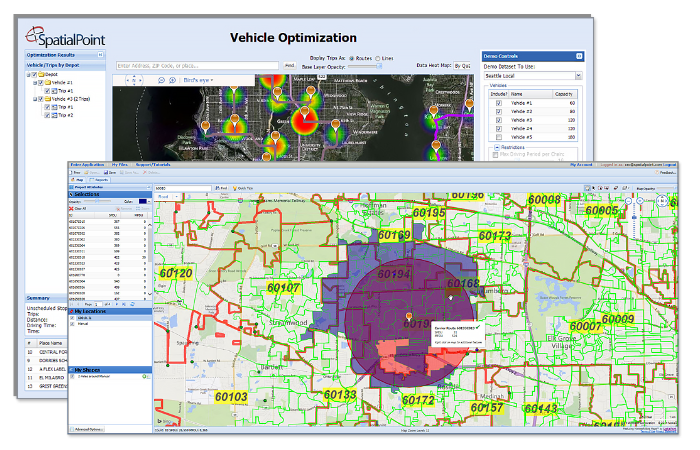700x450 pixels.
Task: Click the address search field in Vehicle Optimization
Action: (197, 66)
